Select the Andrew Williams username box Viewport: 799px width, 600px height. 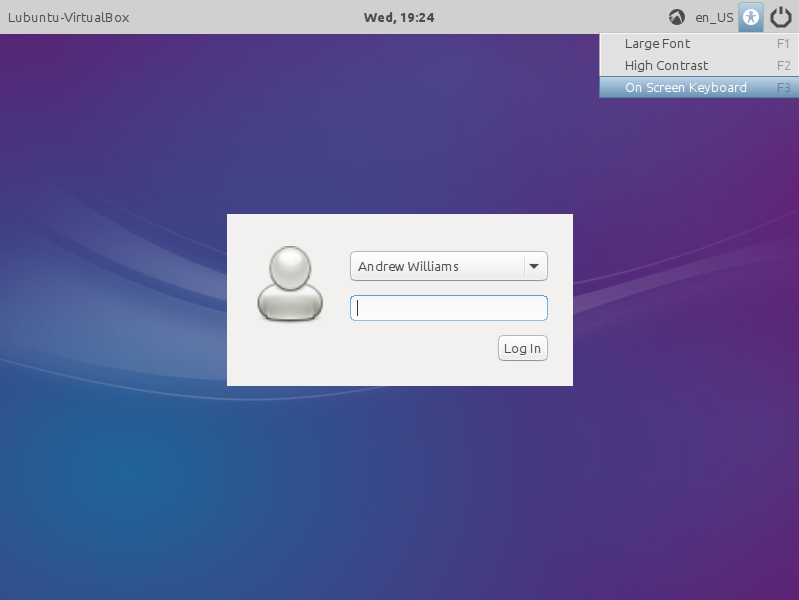click(436, 267)
